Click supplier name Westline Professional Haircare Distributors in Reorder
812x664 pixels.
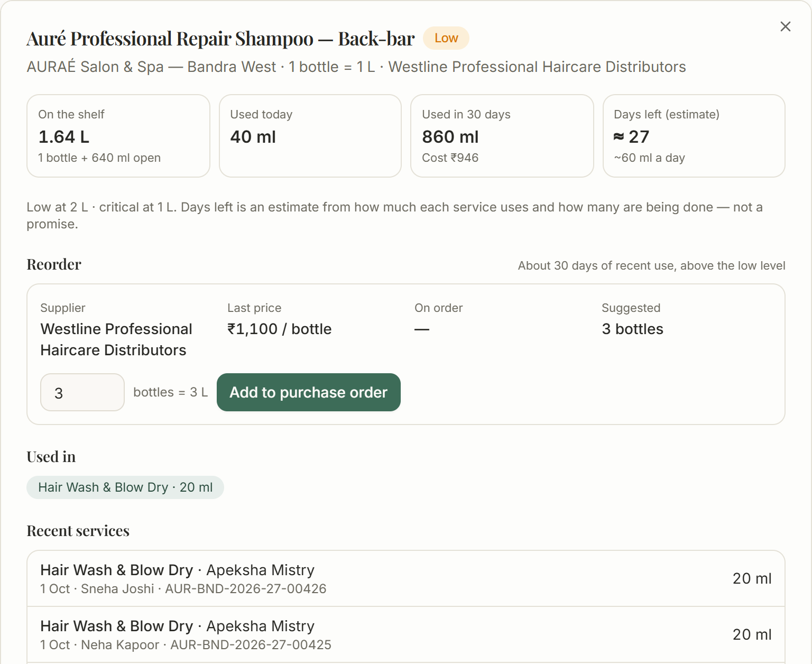click(x=116, y=339)
